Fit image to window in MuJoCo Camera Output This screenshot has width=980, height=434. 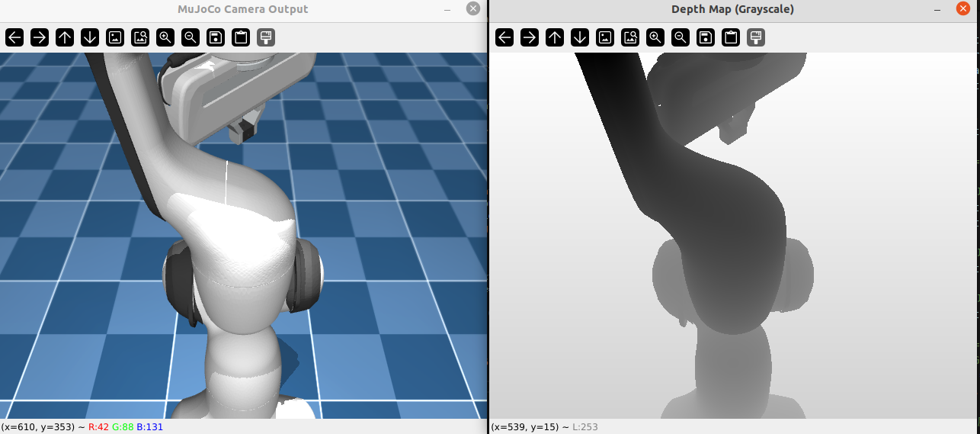point(140,37)
